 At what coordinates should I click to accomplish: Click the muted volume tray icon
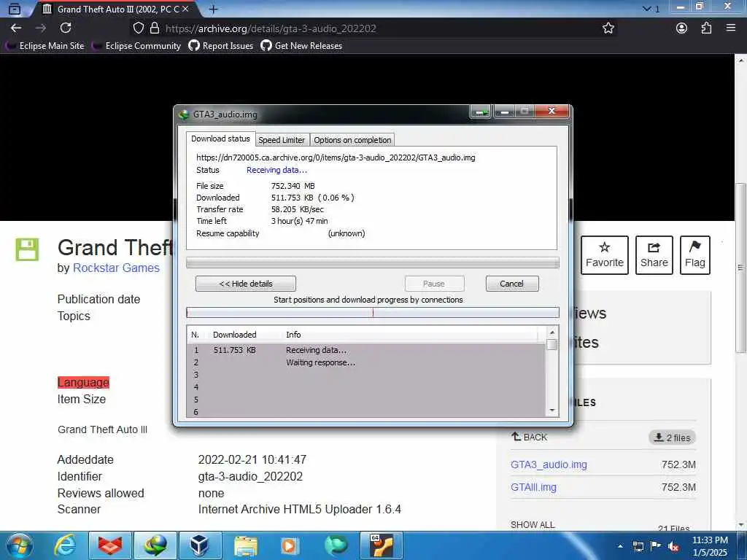point(673,547)
